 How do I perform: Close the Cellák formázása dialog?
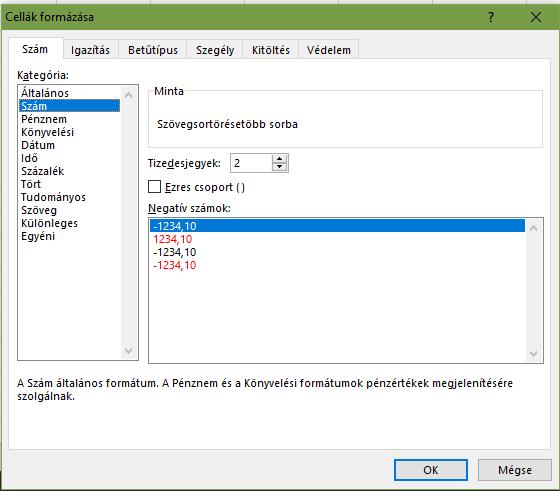pyautogui.click(x=536, y=17)
